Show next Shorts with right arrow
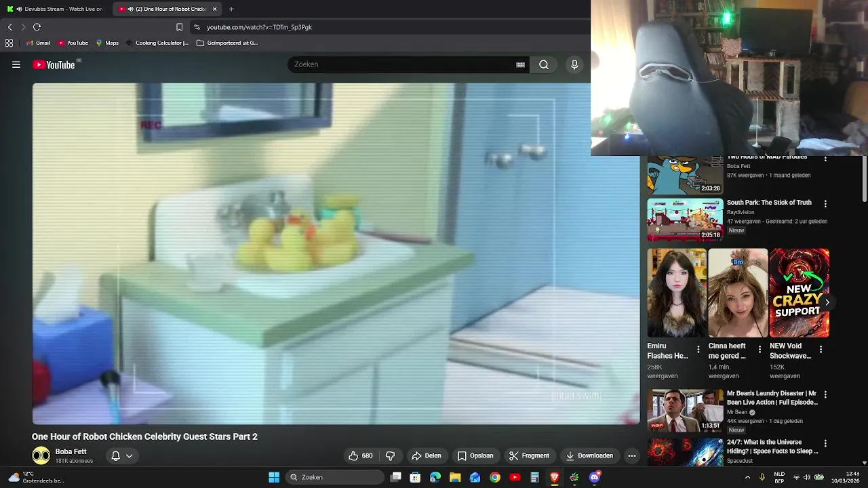This screenshot has height=488, width=868. click(827, 302)
